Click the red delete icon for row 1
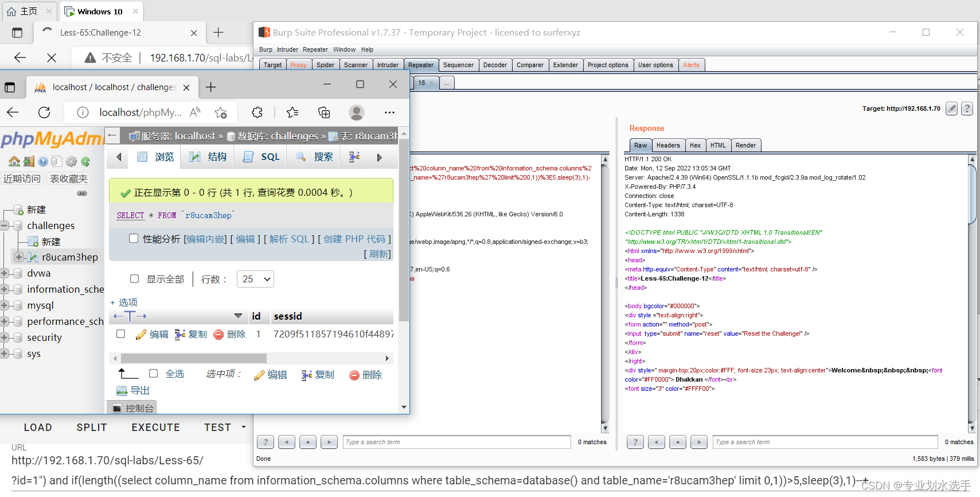980x497 pixels. 218,335
